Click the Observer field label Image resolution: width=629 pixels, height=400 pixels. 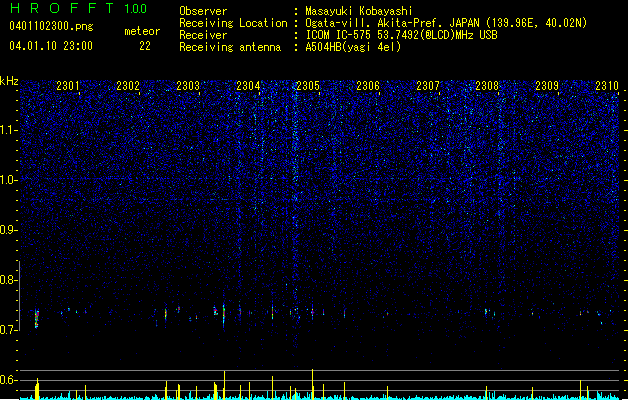click(203, 11)
